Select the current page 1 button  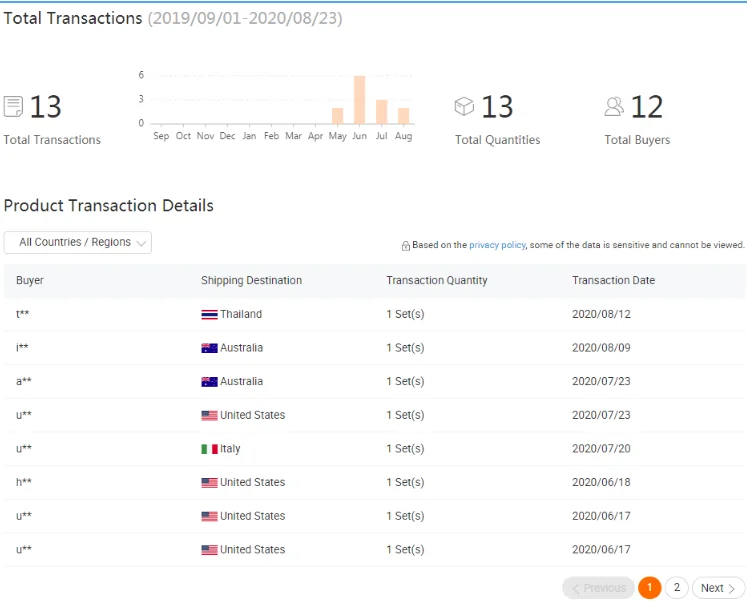650,588
